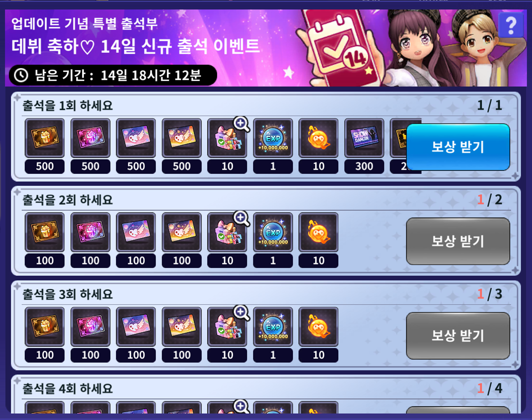Magnify the gift box reward in 1회 row

[x=242, y=124]
